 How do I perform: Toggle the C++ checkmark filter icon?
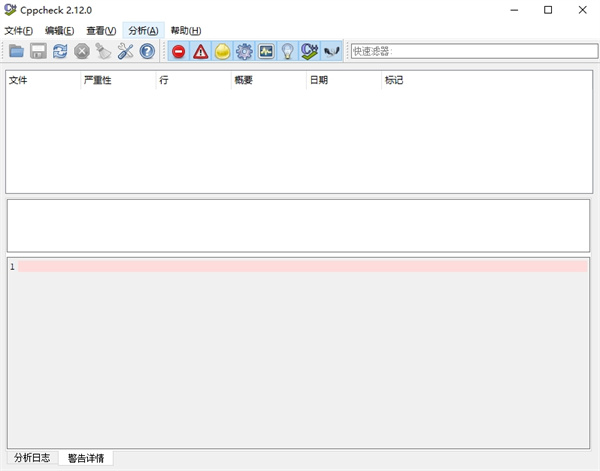309,51
